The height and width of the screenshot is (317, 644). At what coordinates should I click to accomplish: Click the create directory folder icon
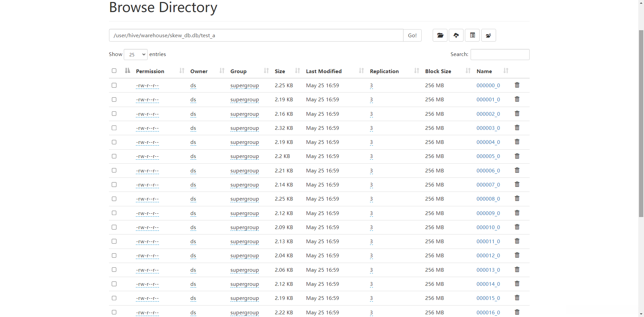440,35
